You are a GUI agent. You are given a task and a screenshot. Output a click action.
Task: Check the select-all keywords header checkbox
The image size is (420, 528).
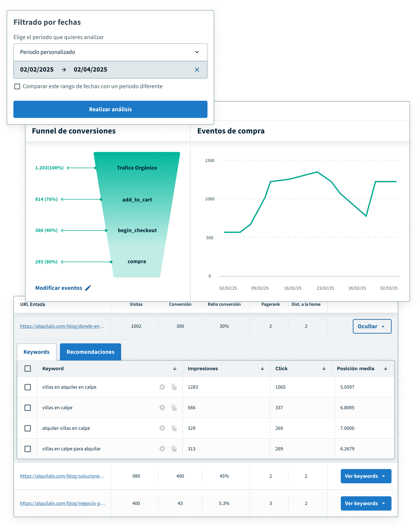28,368
